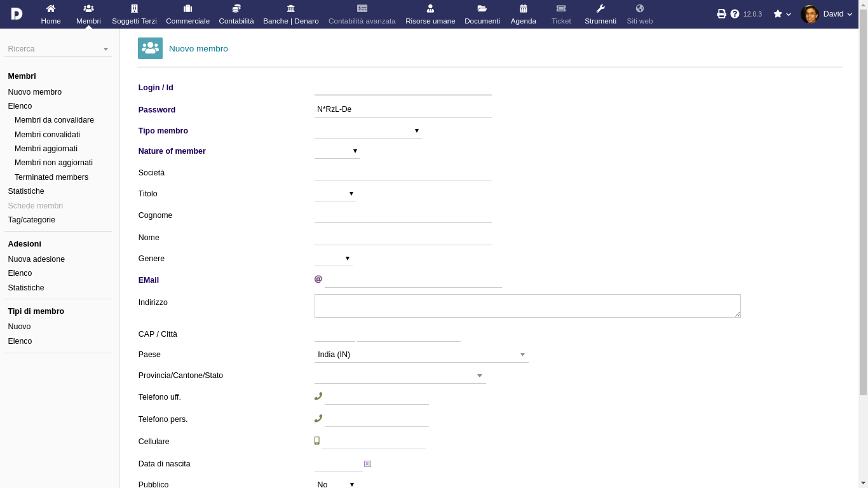The width and height of the screenshot is (868, 488).
Task: Click the page vertical scrollbar
Action: (863, 203)
